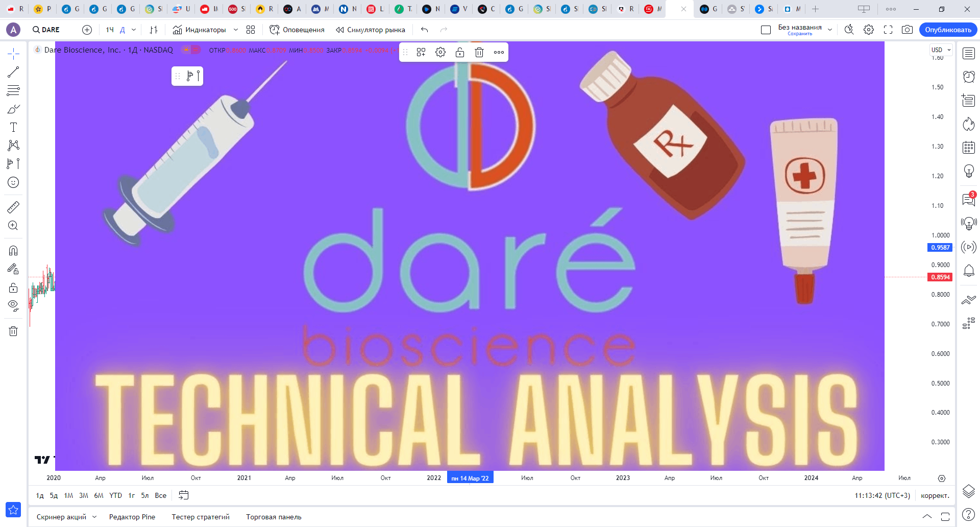Screen dimensions: 980x527
Task: Open more options in floating toolbar
Action: (x=499, y=52)
